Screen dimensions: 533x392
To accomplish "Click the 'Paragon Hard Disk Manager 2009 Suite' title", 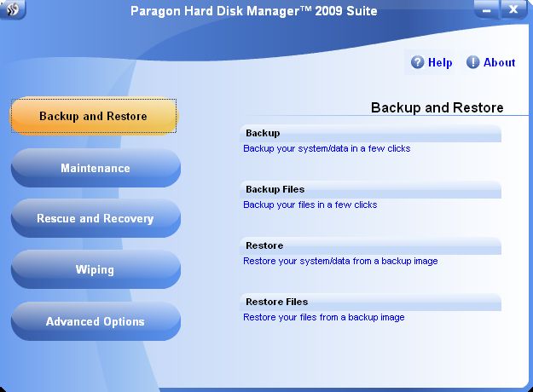I will point(253,11).
